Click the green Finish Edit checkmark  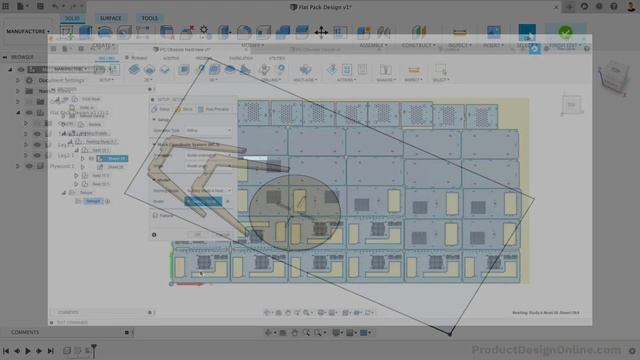pyautogui.click(x=565, y=32)
